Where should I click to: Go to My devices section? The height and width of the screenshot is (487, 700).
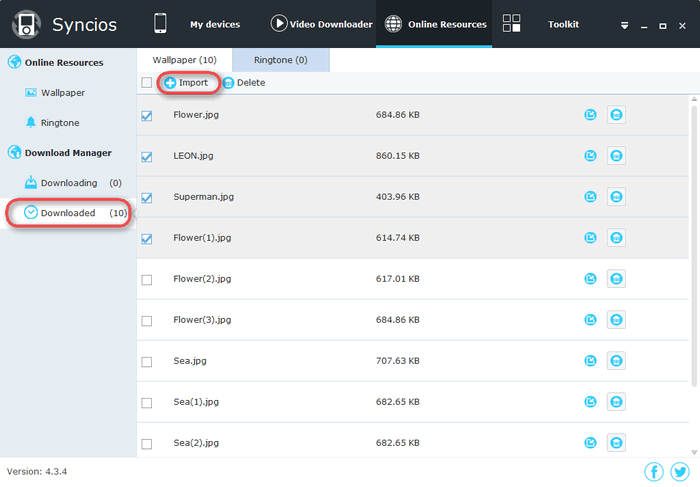tap(215, 25)
